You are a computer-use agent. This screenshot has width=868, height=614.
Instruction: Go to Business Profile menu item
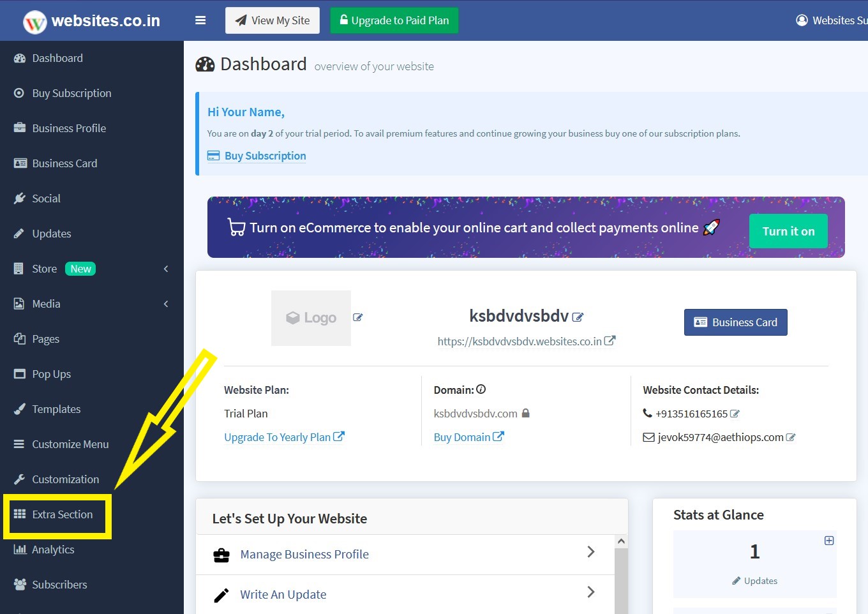click(69, 128)
